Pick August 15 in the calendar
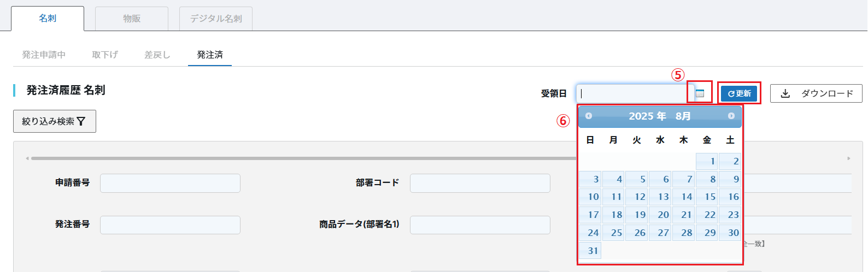This screenshot has height=272, width=868. pyautogui.click(x=707, y=197)
